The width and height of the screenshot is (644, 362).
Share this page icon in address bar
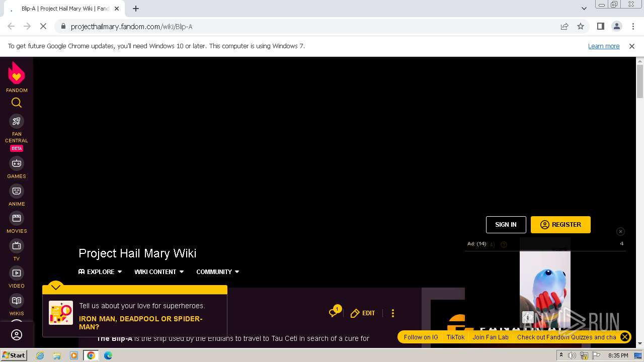pyautogui.click(x=565, y=27)
